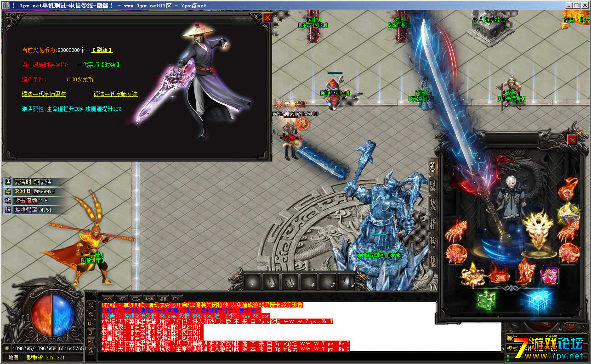
Task: Click the 多人比武擂台 arena label
Action: pyautogui.click(x=489, y=20)
